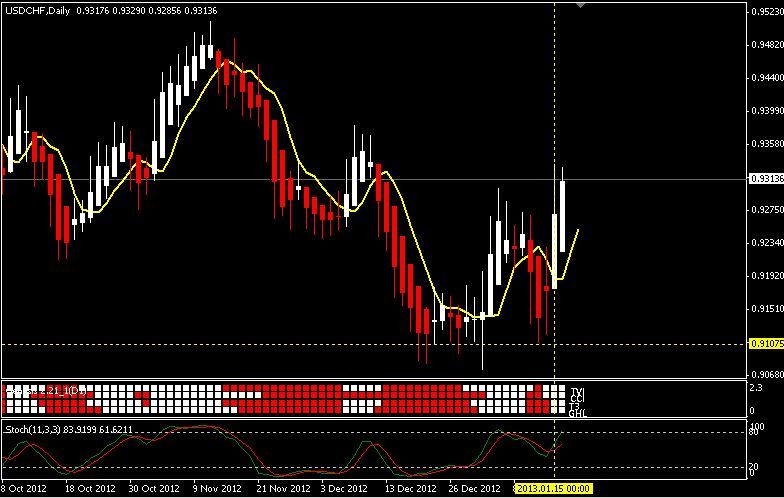The height and width of the screenshot is (498, 784).
Task: Click the Stochastic 80 level label
Action: (757, 432)
